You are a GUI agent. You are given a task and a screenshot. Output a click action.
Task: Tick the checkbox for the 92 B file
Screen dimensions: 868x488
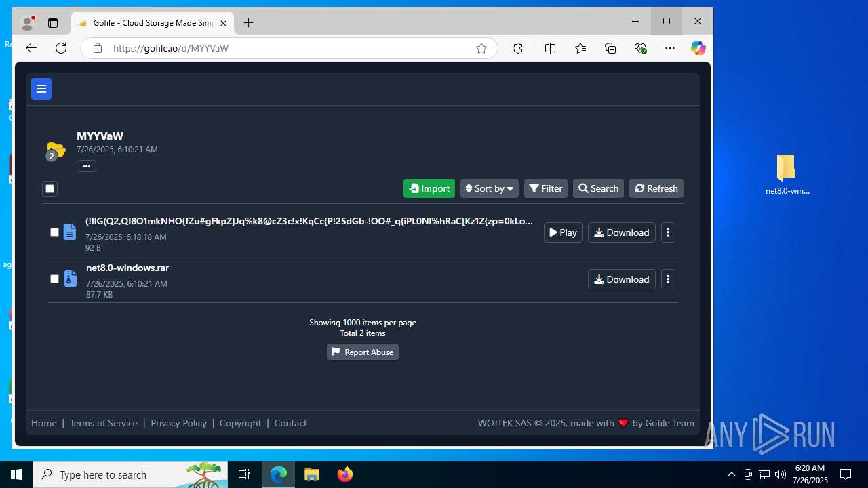pos(55,232)
